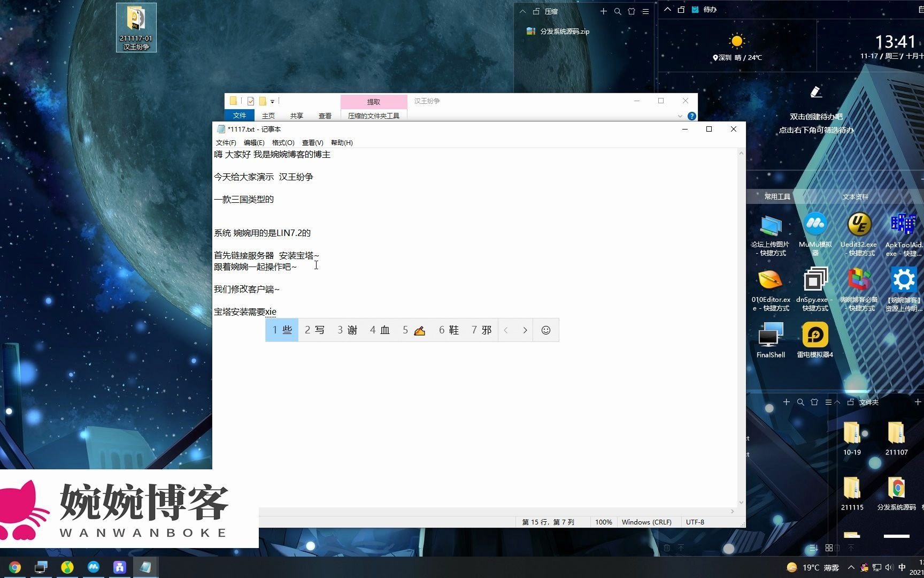Screen dimensions: 924x578
Task: Choose IME candidate 2 写
Action: pos(314,330)
